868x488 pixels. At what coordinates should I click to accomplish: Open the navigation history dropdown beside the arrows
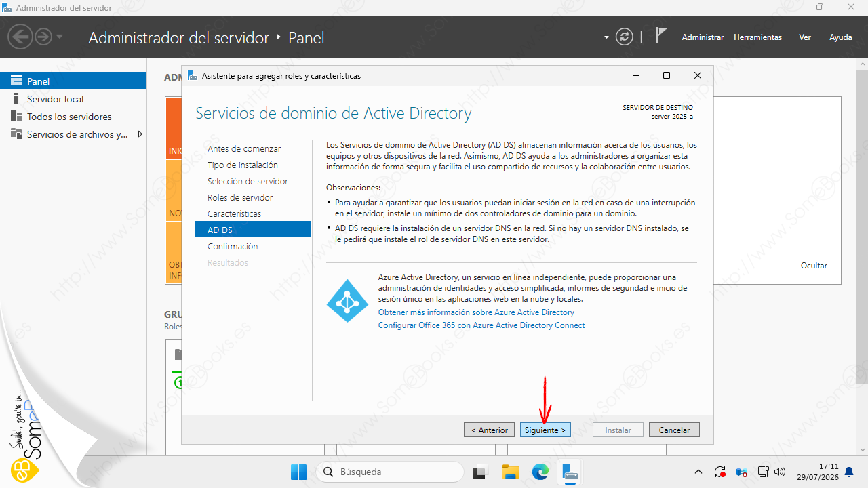pos(60,37)
